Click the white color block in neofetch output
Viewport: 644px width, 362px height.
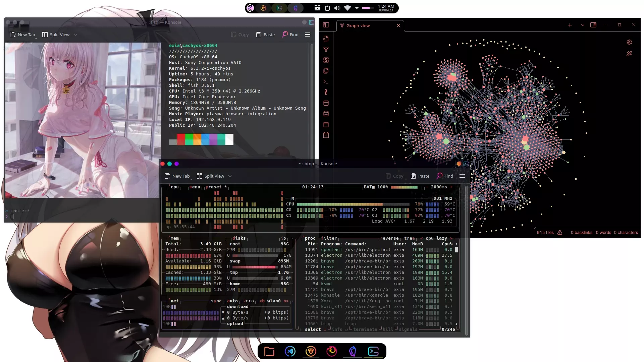point(229,139)
